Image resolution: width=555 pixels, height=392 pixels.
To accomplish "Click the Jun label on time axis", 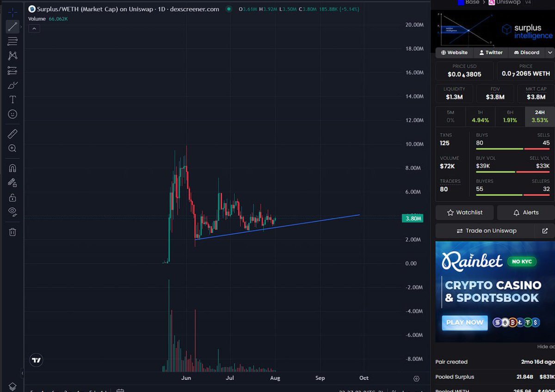I will pos(186,378).
